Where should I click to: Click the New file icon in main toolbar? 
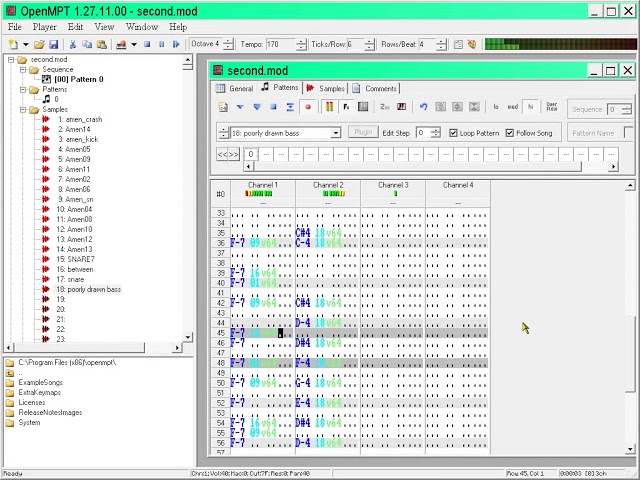click(x=13, y=44)
